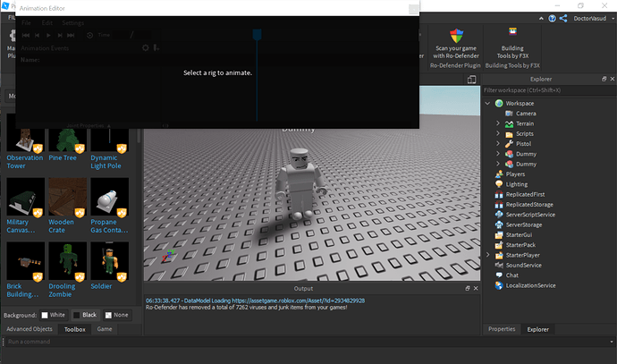
Task: Switch to the Advanced Objects tab
Action: pos(30,329)
